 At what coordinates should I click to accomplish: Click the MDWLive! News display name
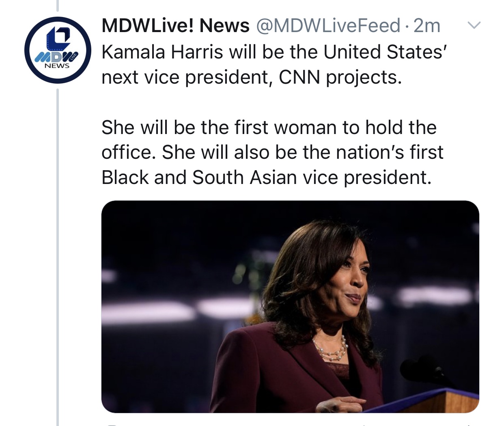[175, 26]
